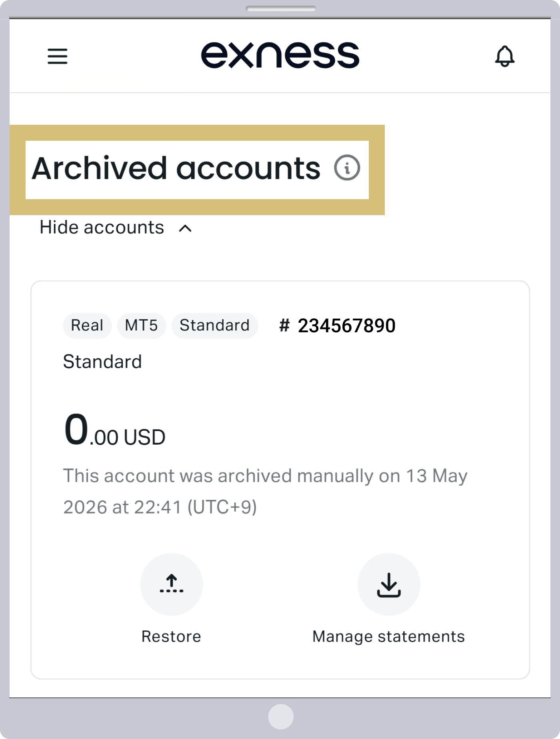
Task: Click the Standard tag chip
Action: tap(215, 326)
